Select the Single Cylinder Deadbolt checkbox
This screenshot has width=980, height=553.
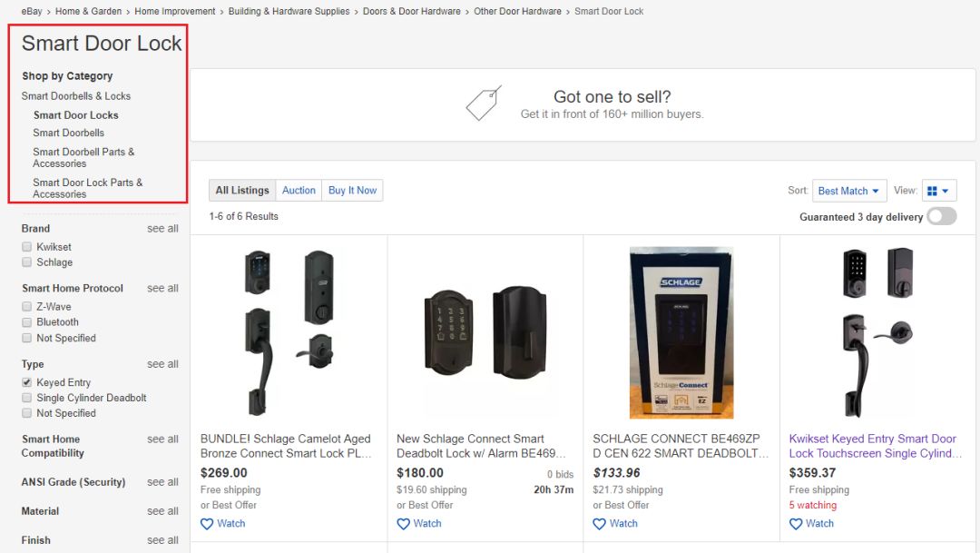click(x=27, y=398)
